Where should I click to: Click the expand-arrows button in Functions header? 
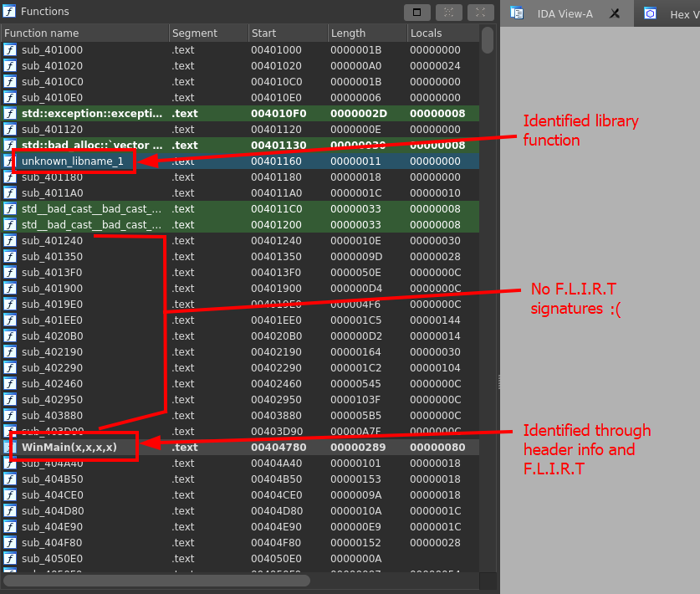(480, 13)
